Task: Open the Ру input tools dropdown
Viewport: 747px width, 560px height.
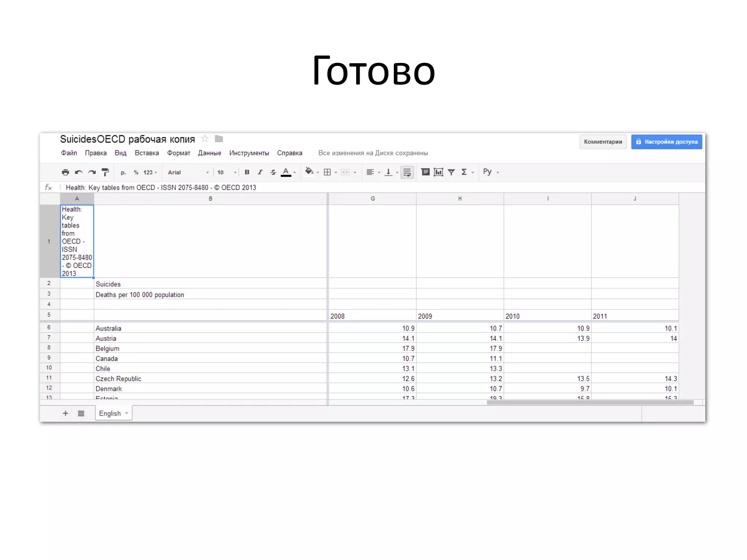Action: click(491, 172)
